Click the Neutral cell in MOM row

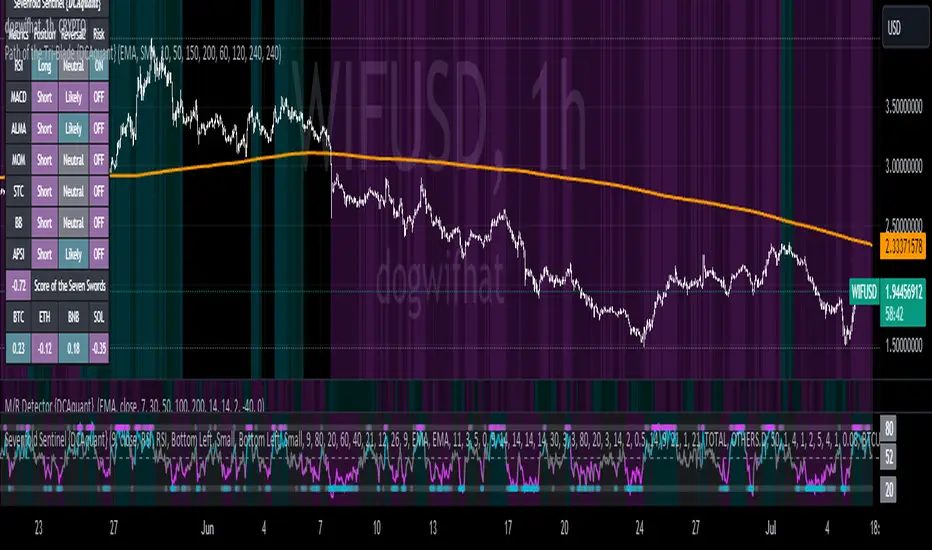tap(73, 160)
